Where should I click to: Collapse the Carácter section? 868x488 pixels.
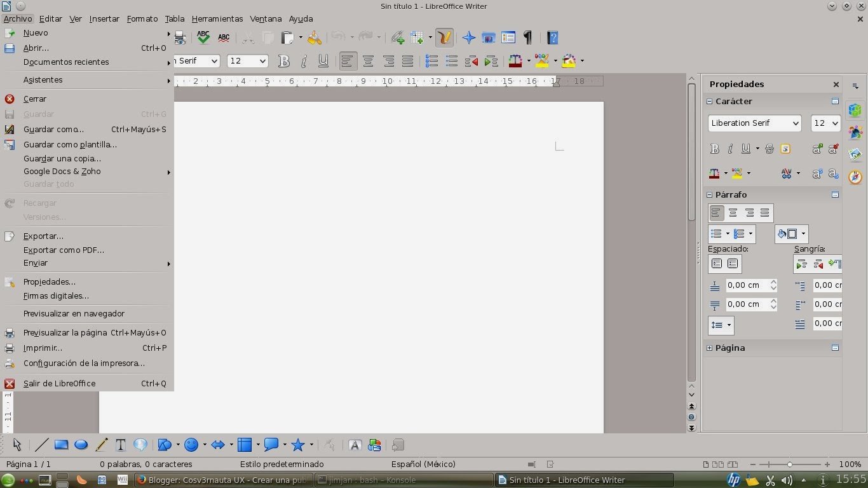[x=710, y=102]
